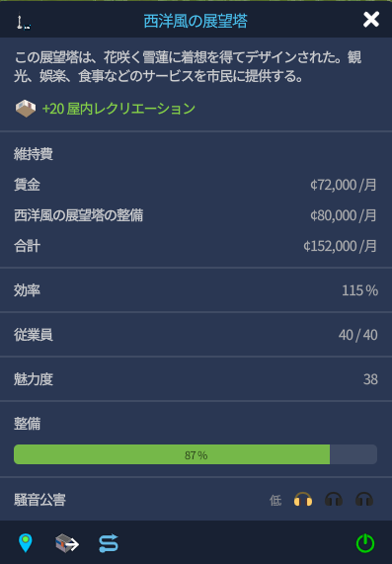Close the 西洋風の展望塔 panel

tap(371, 20)
